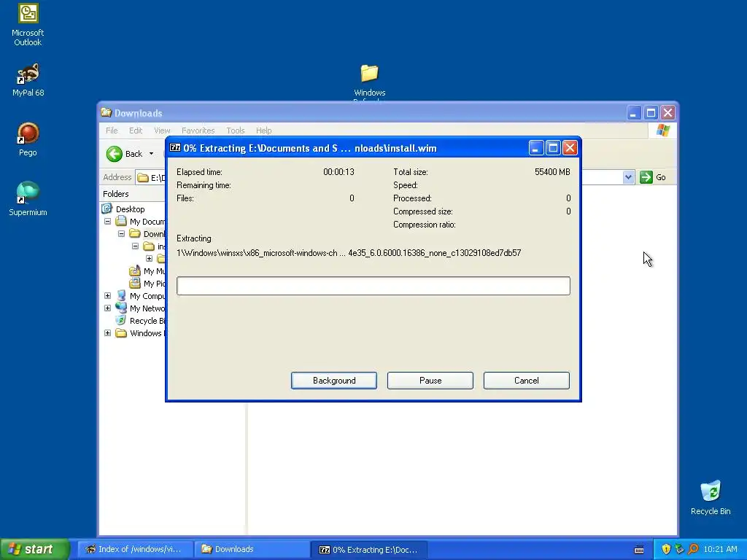The height and width of the screenshot is (560, 747).
Task: Collapse the Downloads tree node
Action: 122,234
